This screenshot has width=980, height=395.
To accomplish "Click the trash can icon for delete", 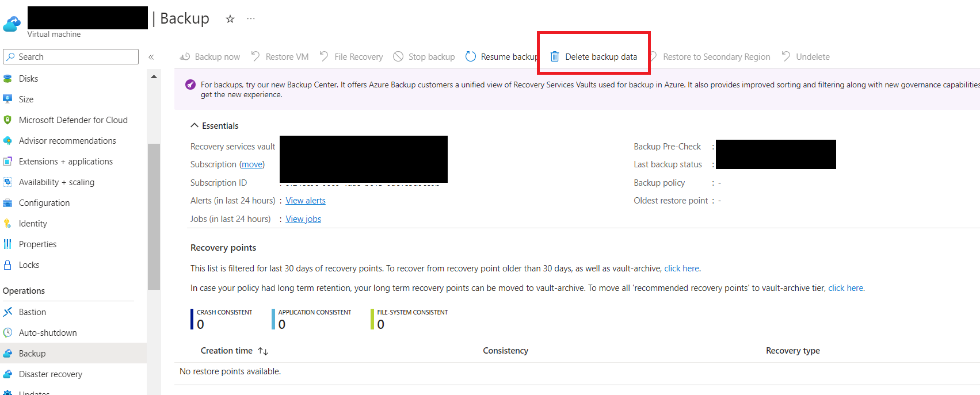I will [555, 56].
